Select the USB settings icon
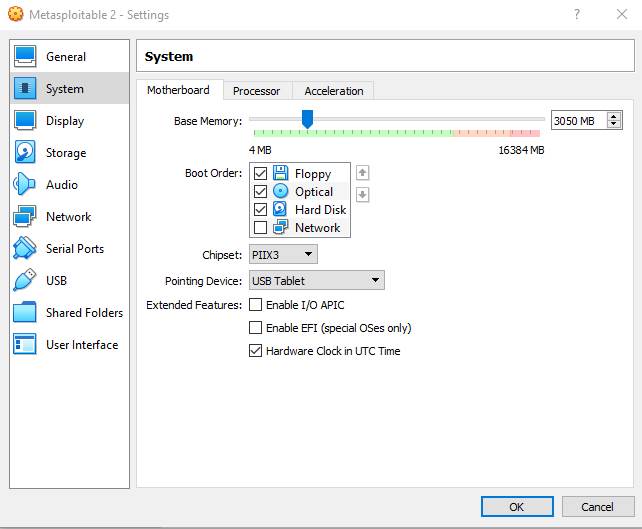The width and height of the screenshot is (642, 529). click(x=26, y=281)
